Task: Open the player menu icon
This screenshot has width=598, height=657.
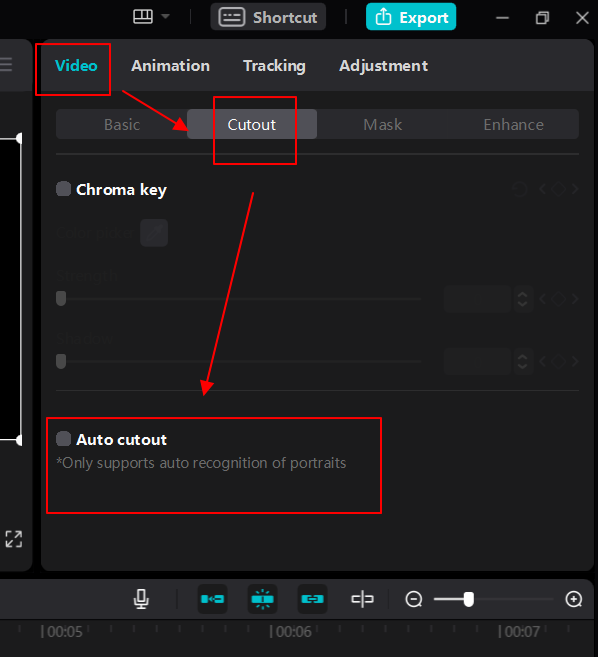Action: pyautogui.click(x=6, y=65)
